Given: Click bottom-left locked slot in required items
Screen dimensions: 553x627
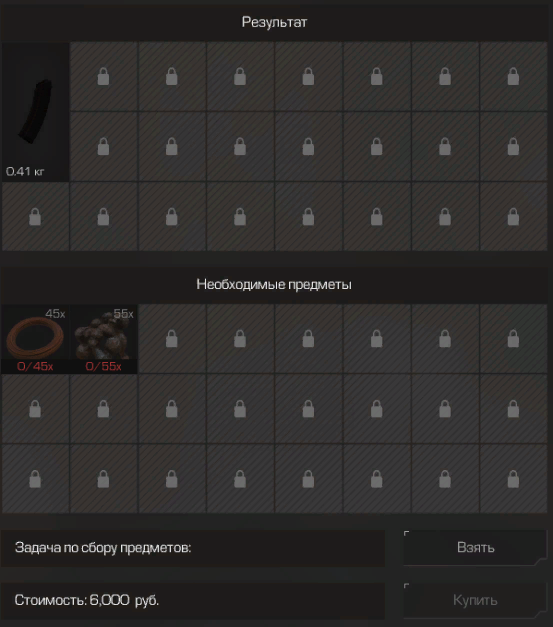Looking at the screenshot, I should [x=35, y=479].
